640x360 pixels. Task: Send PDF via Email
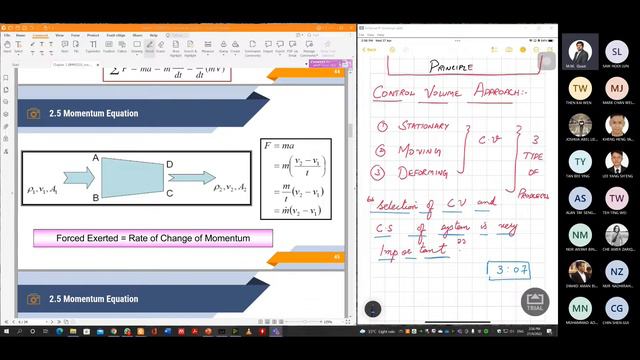[292, 47]
